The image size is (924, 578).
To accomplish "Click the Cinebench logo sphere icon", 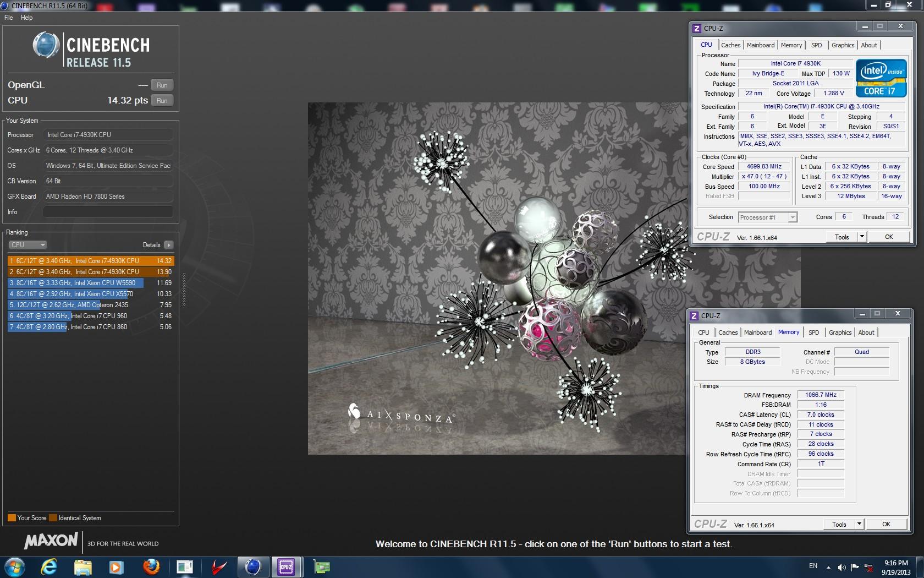I will pos(46,45).
